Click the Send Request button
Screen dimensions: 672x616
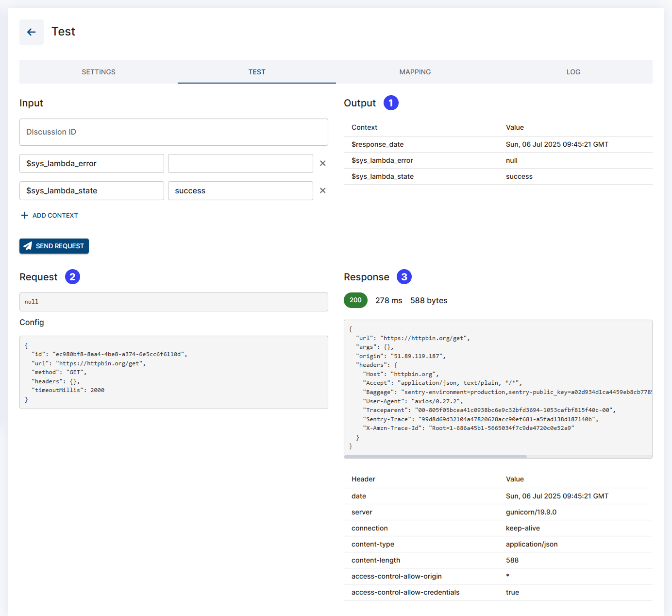[x=54, y=246]
